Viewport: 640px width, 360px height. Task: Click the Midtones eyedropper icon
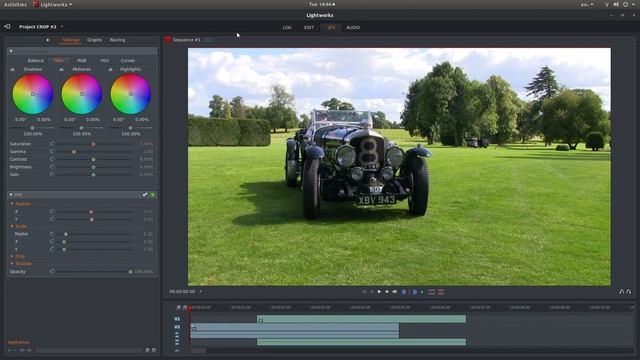61,69
